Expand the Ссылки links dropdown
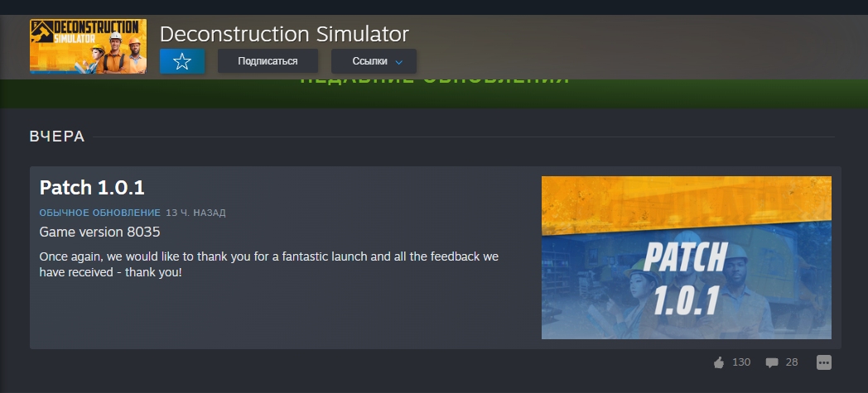 click(x=374, y=61)
